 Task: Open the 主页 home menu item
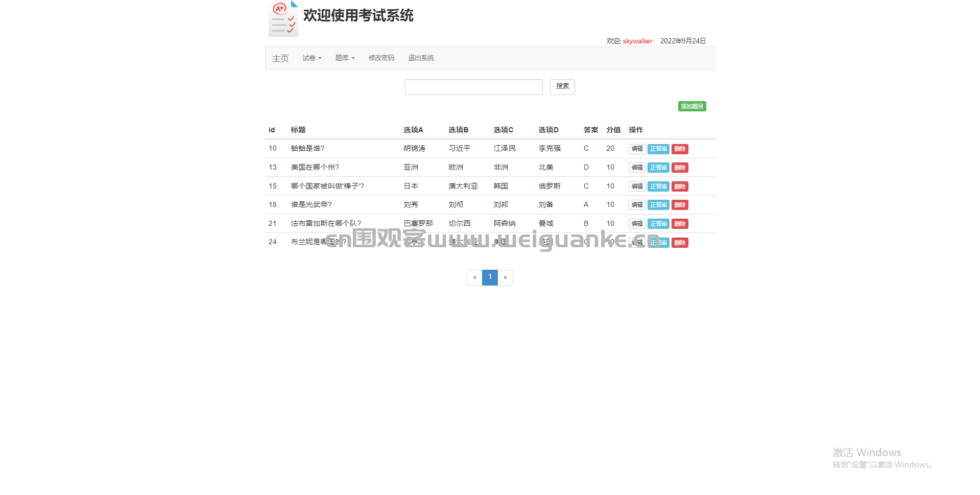pos(280,58)
